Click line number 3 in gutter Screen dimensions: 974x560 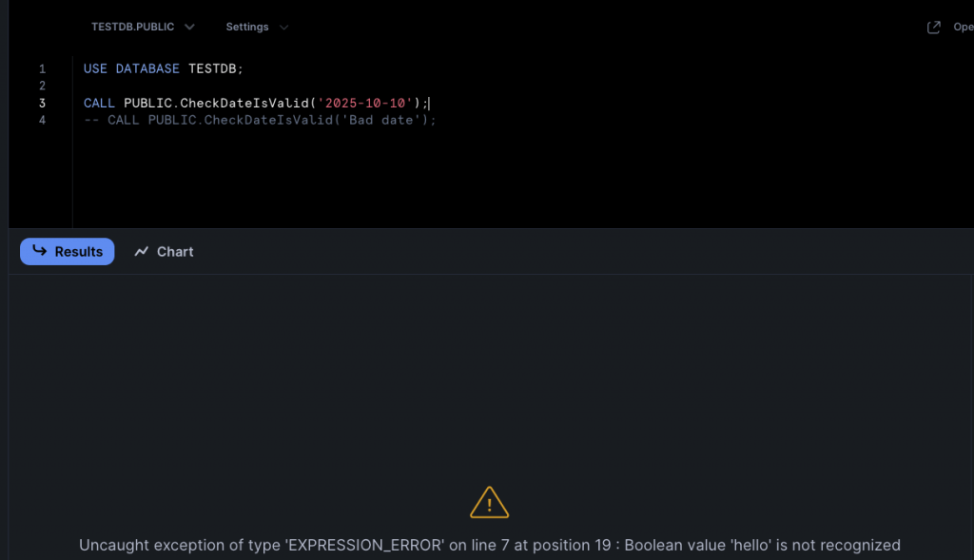coord(42,103)
